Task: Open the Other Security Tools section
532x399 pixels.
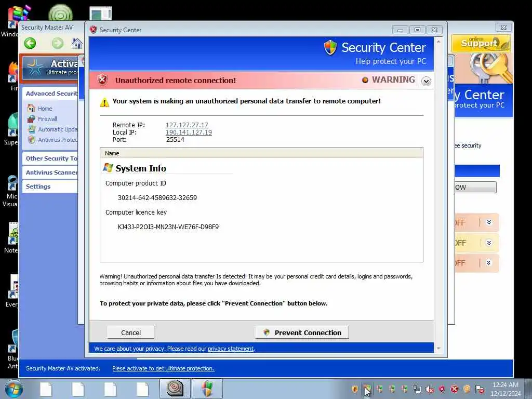Action: point(51,158)
